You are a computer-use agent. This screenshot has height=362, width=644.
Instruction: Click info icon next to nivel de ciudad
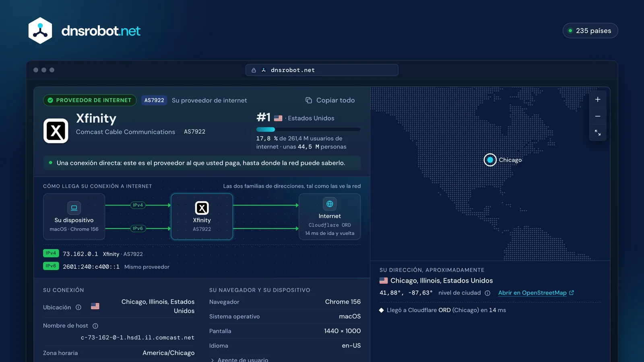coord(487,293)
